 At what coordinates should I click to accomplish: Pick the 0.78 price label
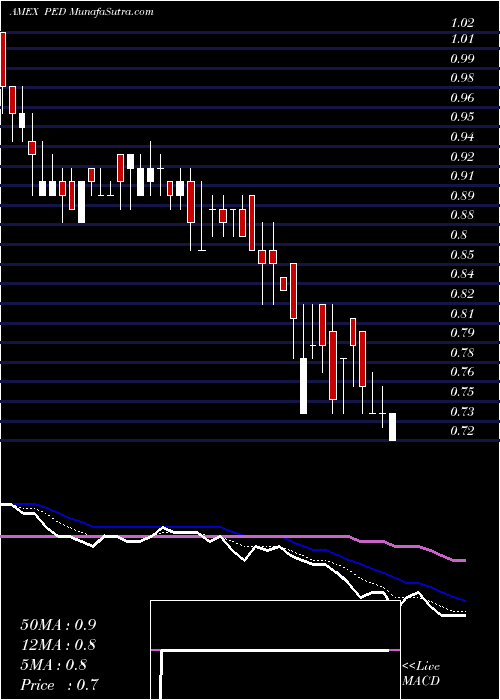462,353
